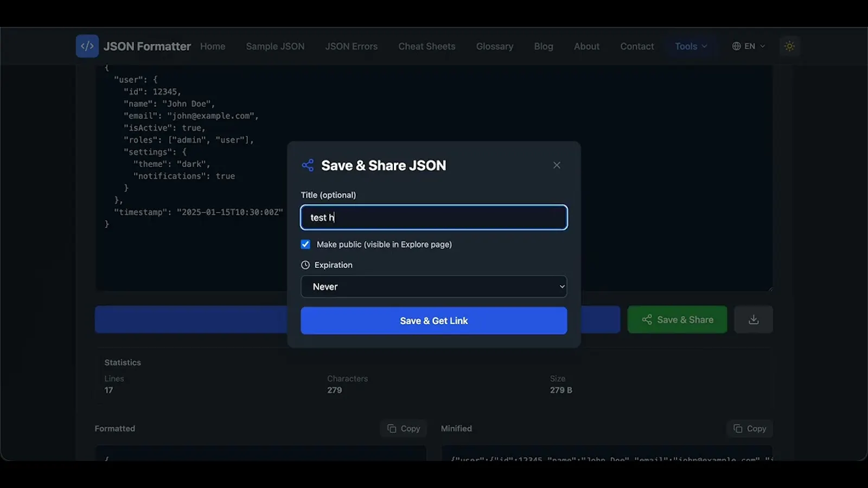Screen dimensions: 868x488
Task: Open Sample JSON page
Action: [x=275, y=46]
